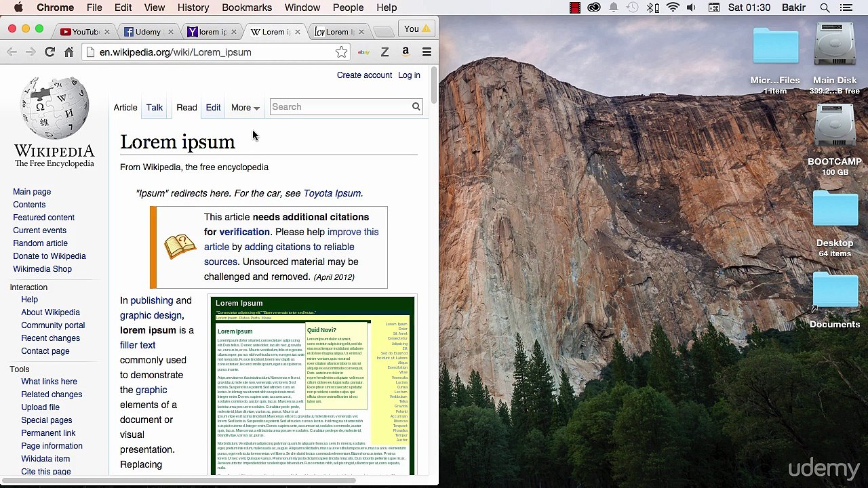
Task: Open Creative Cloud menu bar icon
Action: (594, 7)
